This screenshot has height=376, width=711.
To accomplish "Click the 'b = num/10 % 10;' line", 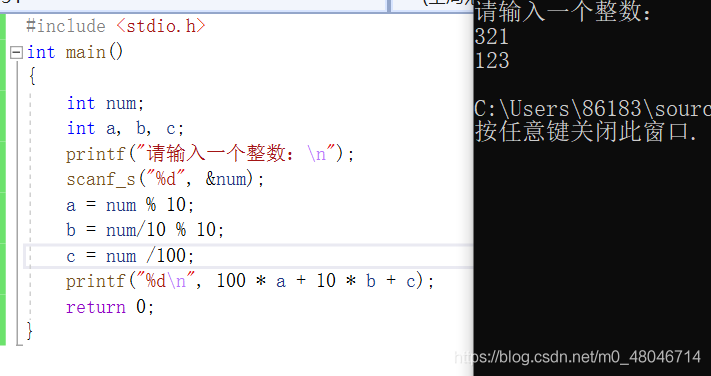I will point(145,230).
